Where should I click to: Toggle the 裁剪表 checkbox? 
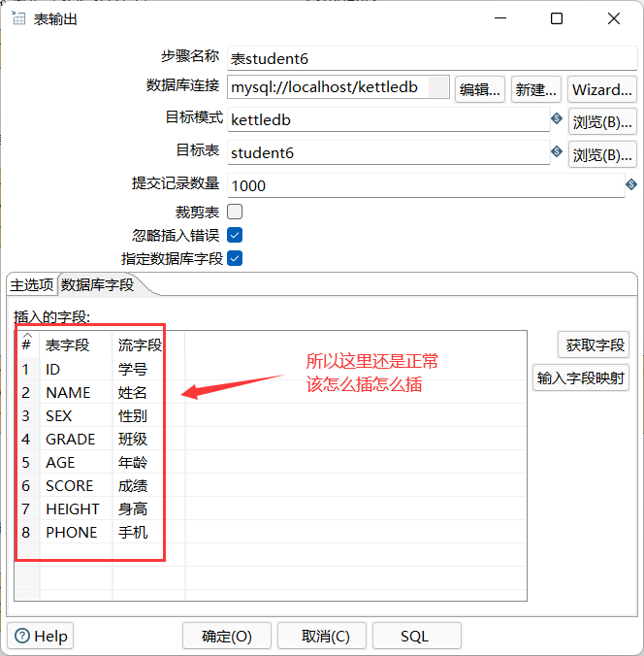235,212
